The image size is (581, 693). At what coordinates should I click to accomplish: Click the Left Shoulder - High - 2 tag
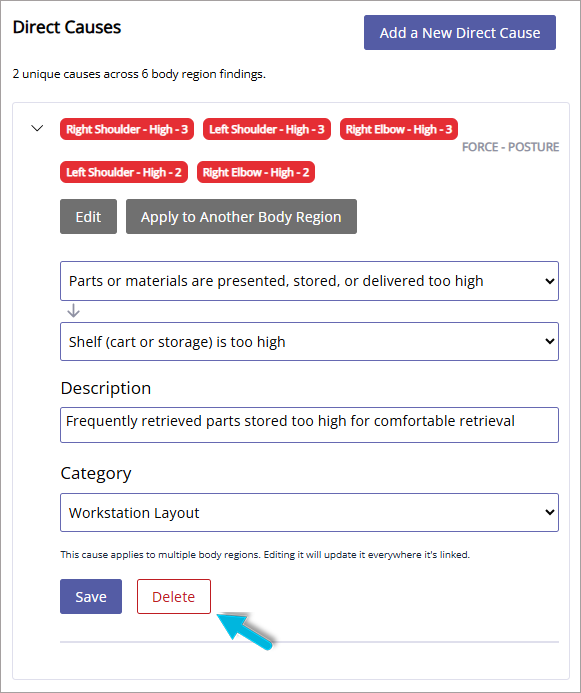(124, 172)
